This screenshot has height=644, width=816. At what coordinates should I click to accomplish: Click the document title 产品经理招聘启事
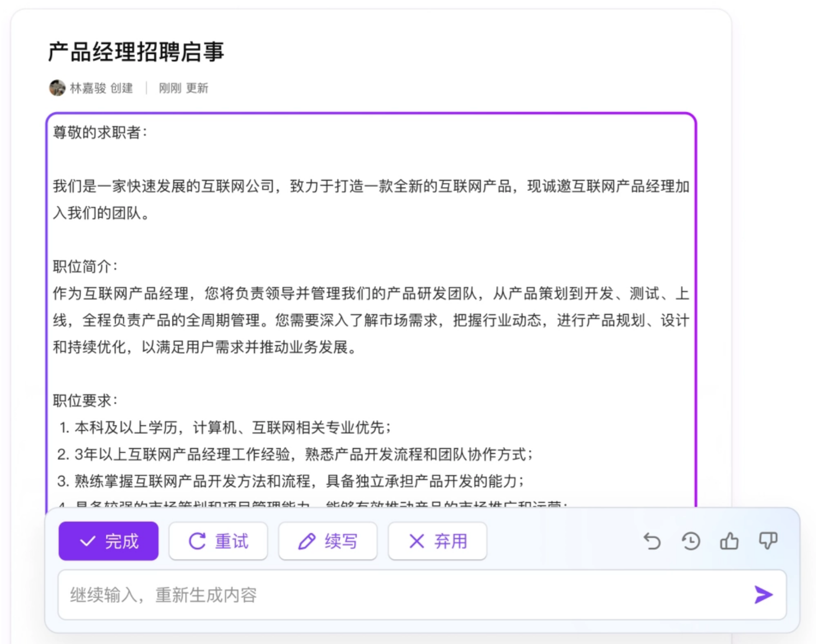pos(136,52)
